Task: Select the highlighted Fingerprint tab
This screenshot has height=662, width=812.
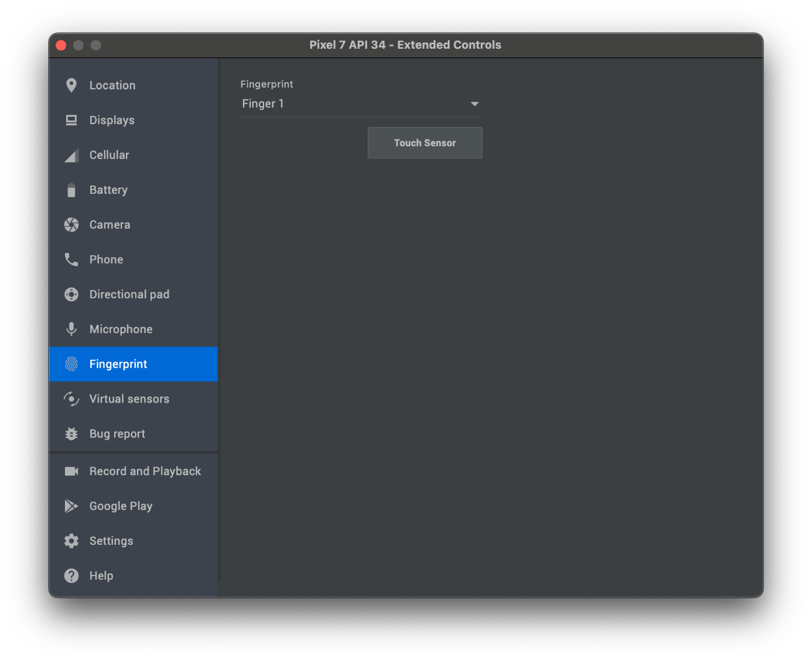Action: point(133,364)
